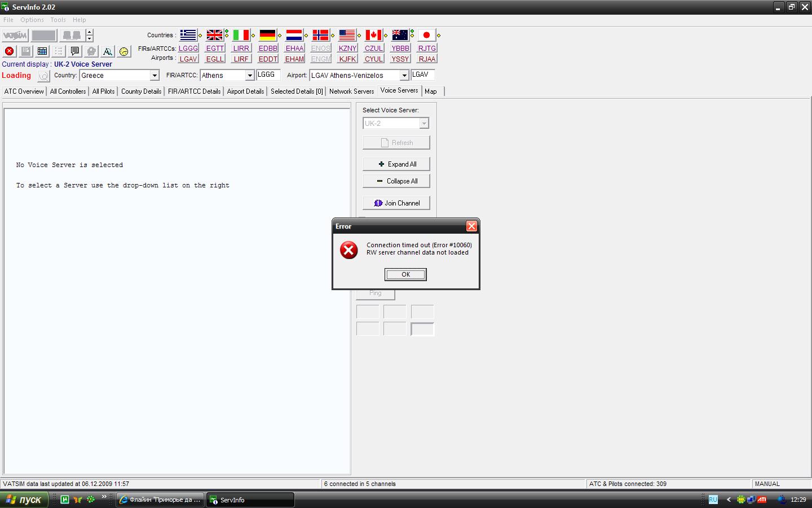812x508 pixels.
Task: Click the VATSIM network button
Action: click(15, 36)
